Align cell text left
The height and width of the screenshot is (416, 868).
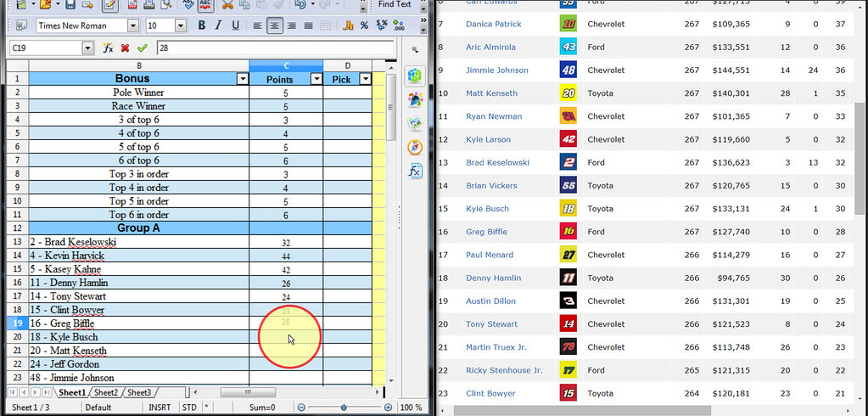tap(258, 25)
